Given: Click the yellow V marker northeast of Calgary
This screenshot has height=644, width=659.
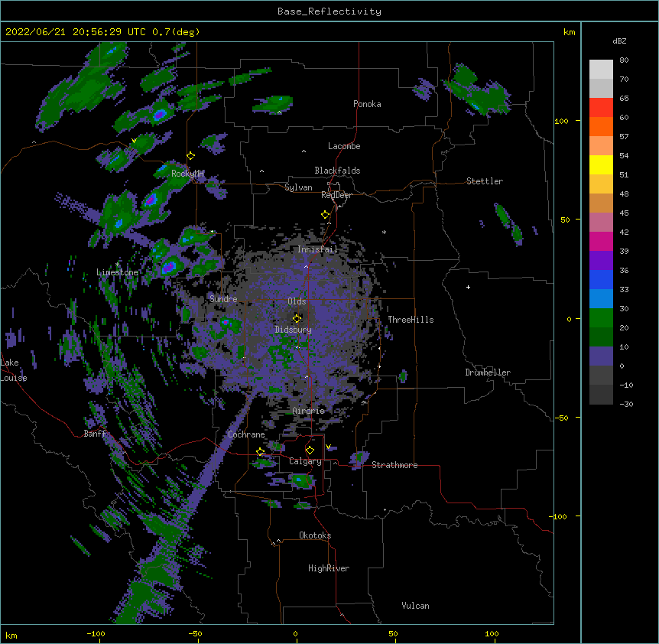Looking at the screenshot, I should click(328, 447).
